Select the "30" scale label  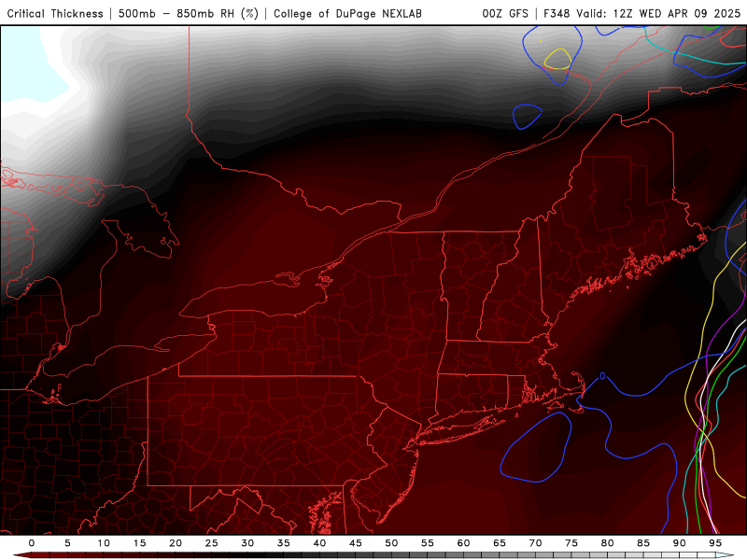point(247,543)
